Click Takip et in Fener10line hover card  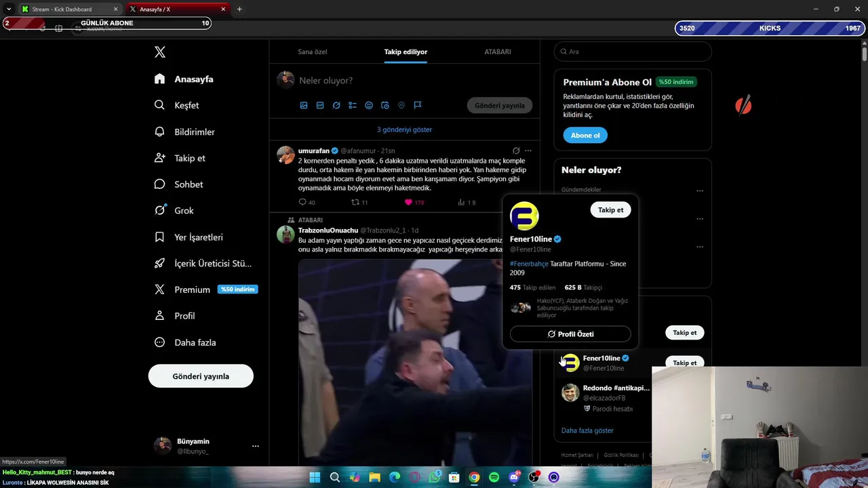coord(610,210)
